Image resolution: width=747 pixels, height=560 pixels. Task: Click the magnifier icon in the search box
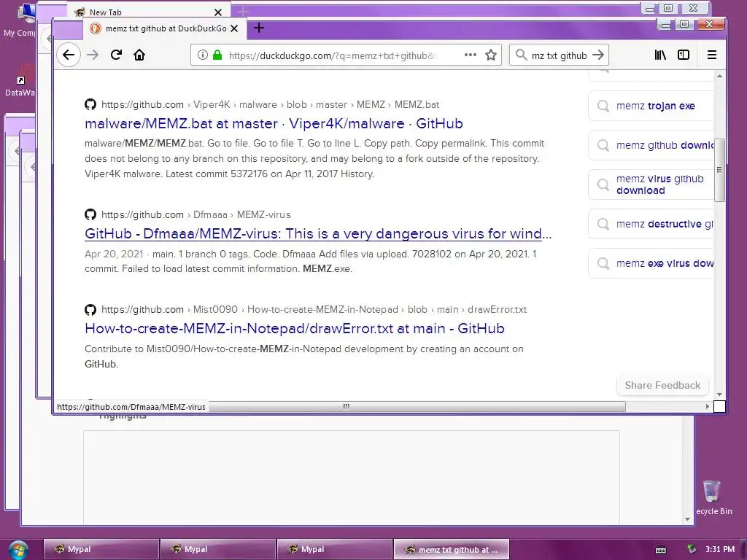click(x=521, y=55)
